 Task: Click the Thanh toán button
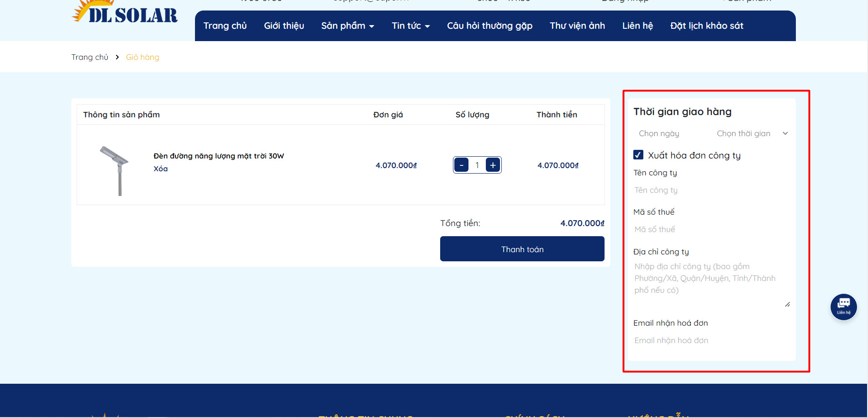522,249
